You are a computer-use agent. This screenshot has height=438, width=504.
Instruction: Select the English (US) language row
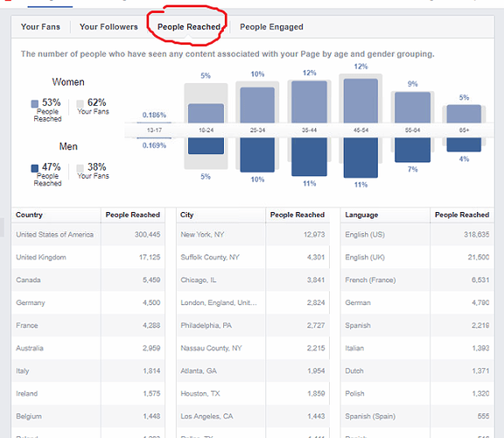click(x=417, y=235)
